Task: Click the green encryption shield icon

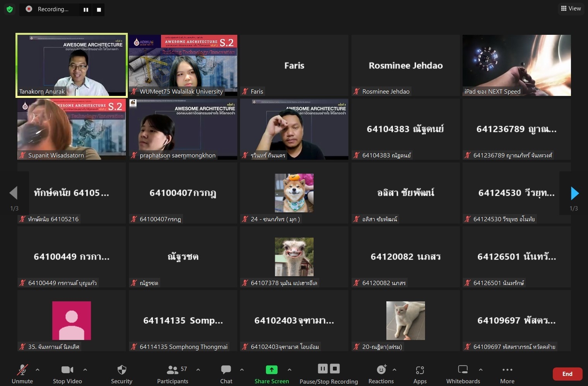Action: coord(10,9)
